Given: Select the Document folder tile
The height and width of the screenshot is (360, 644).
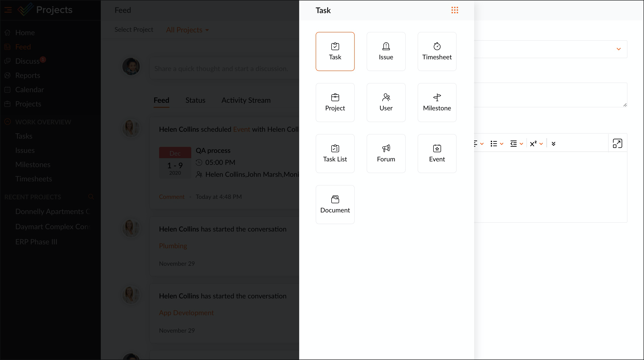Looking at the screenshot, I should click(x=335, y=205).
